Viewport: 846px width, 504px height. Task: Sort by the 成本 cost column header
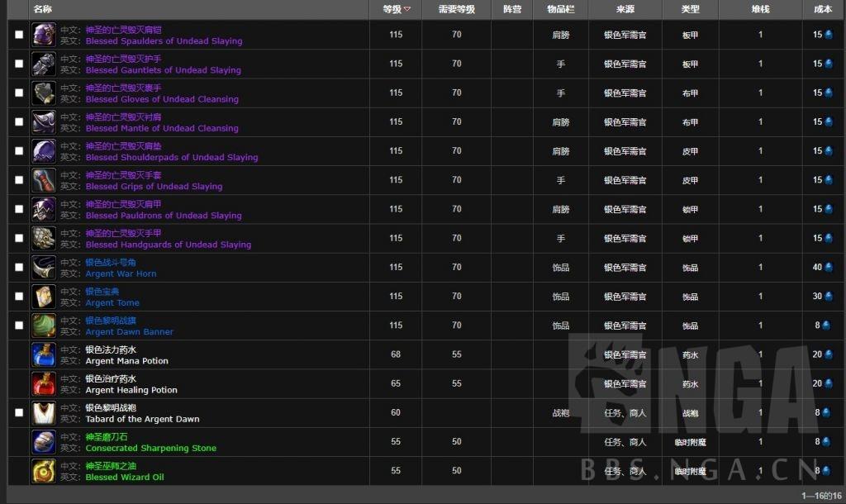(822, 9)
